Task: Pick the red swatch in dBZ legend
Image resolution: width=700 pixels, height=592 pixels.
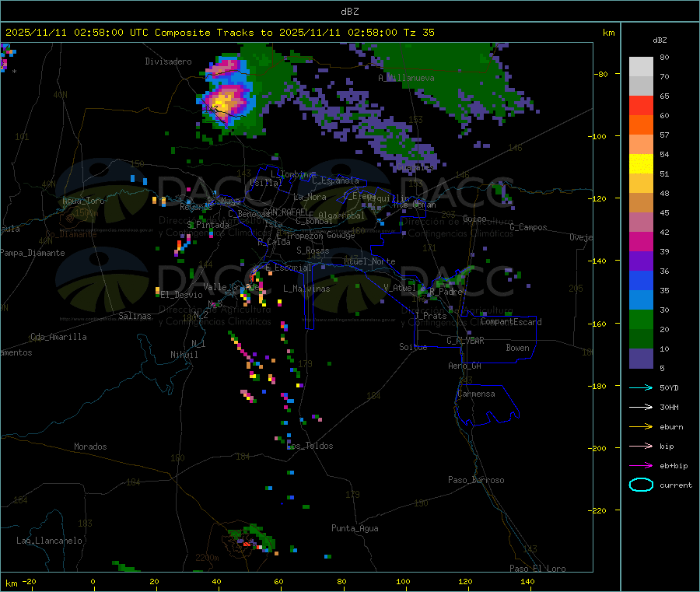Action: click(x=641, y=105)
